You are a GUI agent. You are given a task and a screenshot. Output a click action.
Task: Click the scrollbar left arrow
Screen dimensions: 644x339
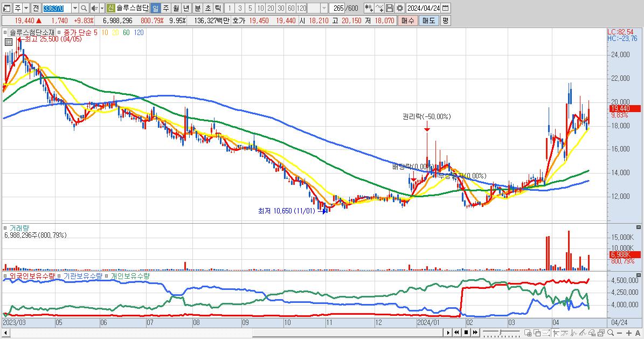(5, 333)
